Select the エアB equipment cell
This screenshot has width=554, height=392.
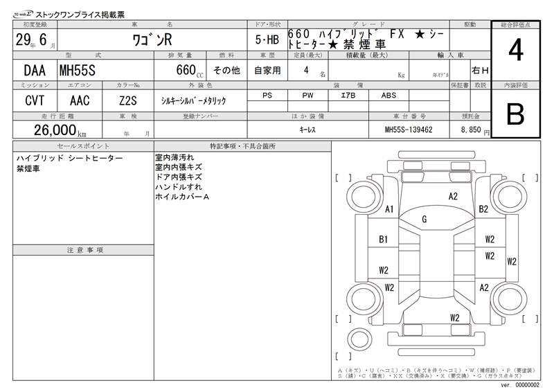[x=348, y=95]
